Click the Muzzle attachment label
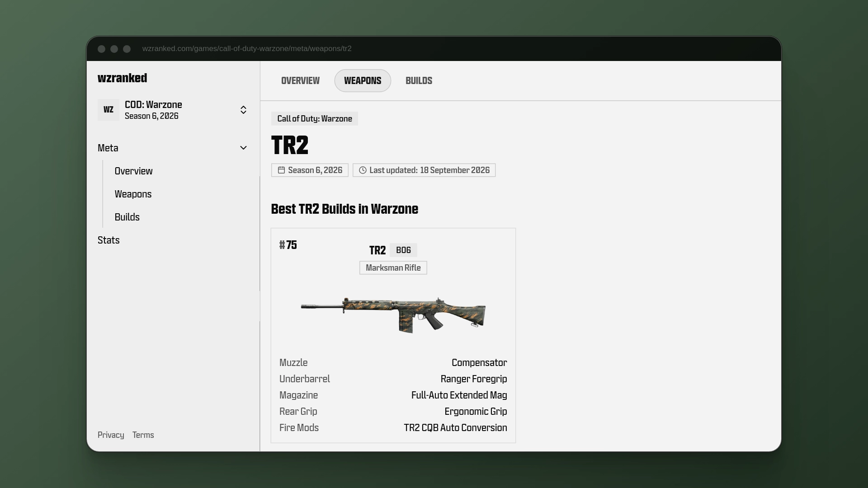 pyautogui.click(x=293, y=362)
